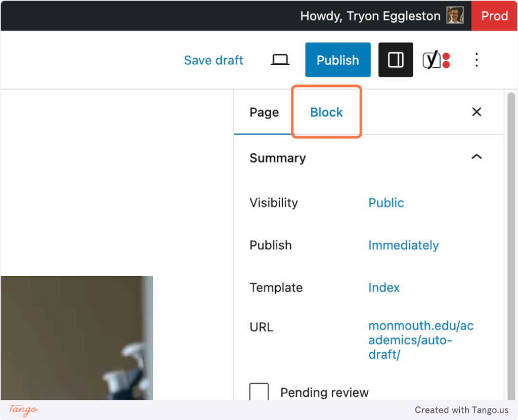Switch to the Block tab

coord(326,112)
